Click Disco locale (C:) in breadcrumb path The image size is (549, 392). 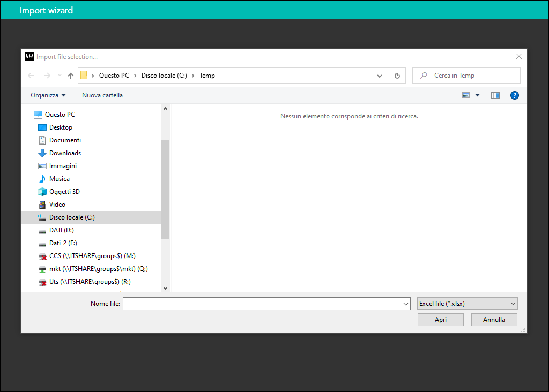164,76
